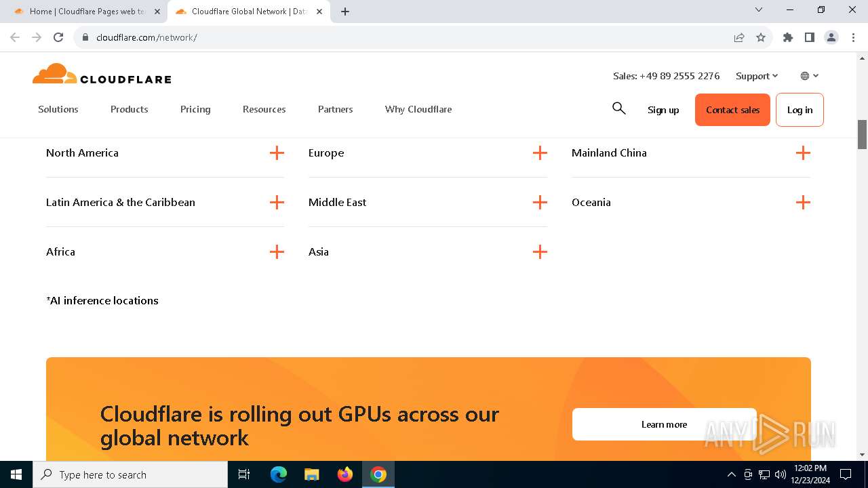Expand the Asia region
868x488 pixels.
click(x=428, y=252)
